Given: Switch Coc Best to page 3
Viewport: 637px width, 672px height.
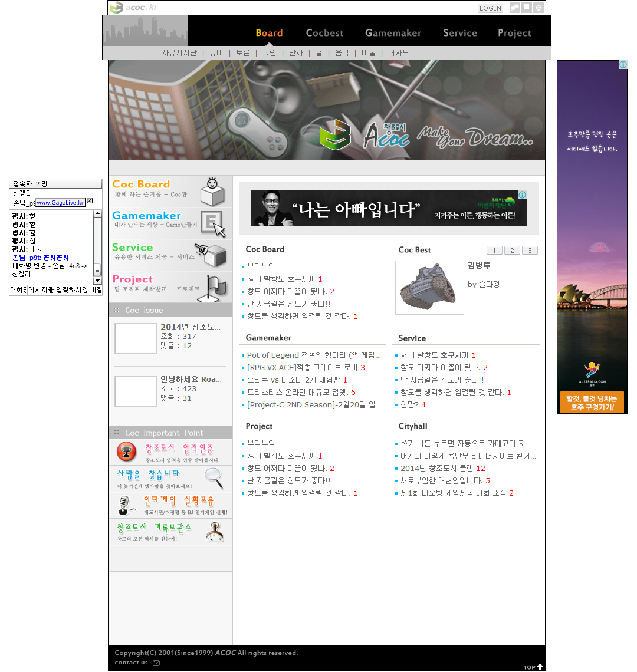Looking at the screenshot, I should [530, 251].
